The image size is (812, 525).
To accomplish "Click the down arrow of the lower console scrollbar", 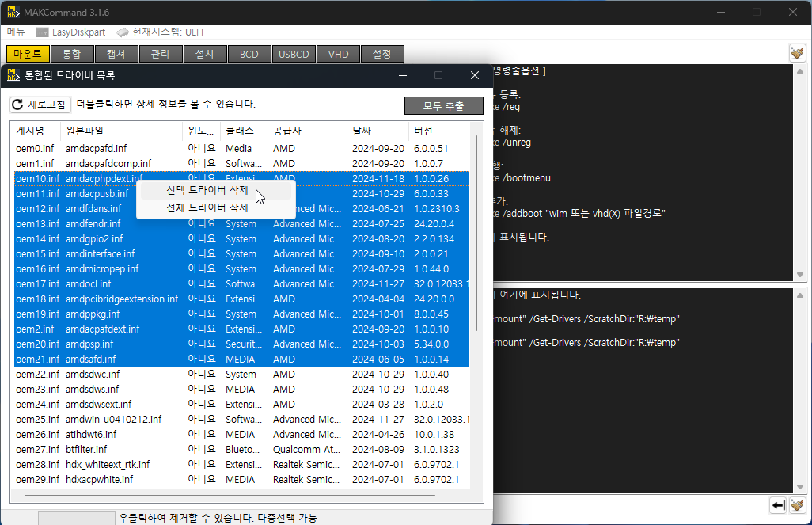I will tap(800, 487).
